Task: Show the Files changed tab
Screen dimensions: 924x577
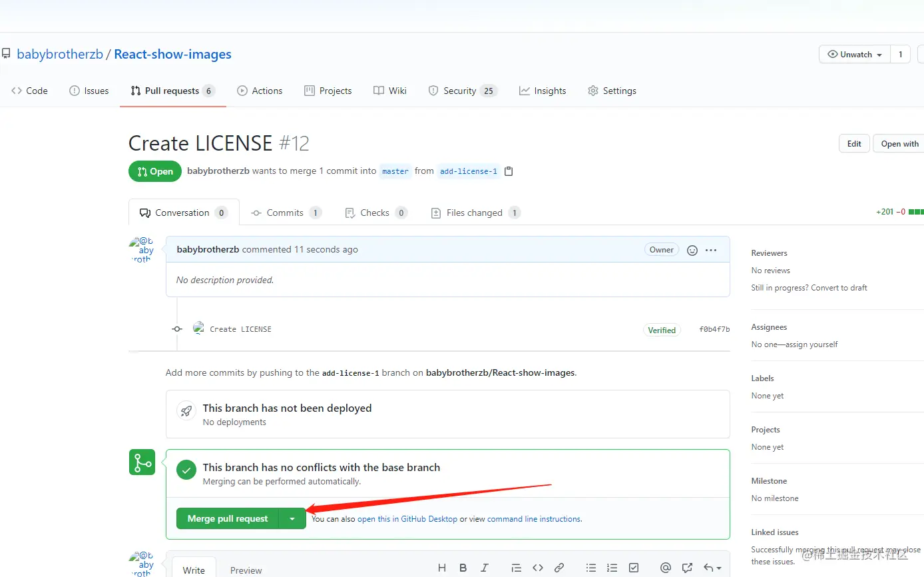Action: coord(475,213)
